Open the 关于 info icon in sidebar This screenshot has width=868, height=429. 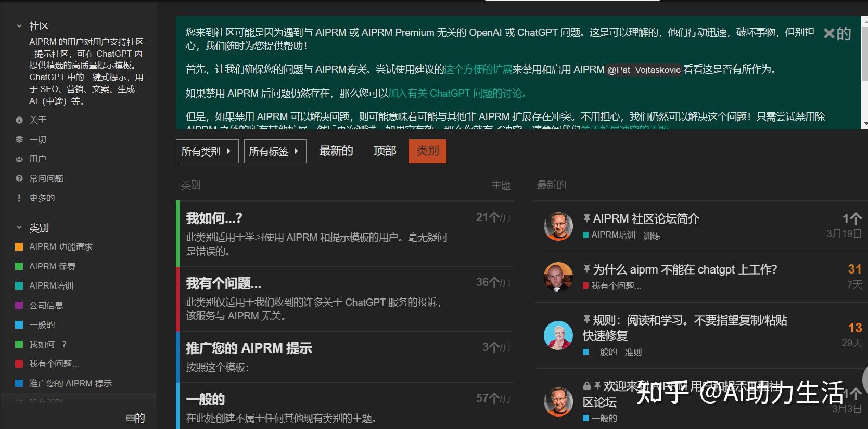click(x=19, y=120)
